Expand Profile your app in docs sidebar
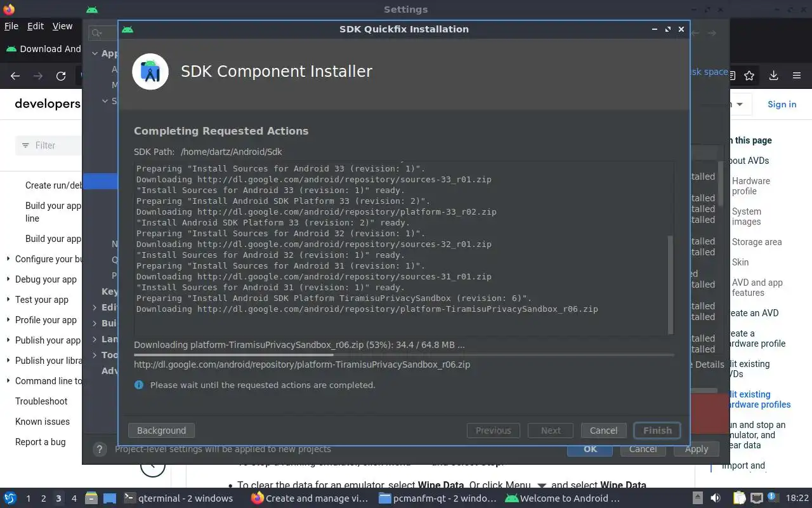Screen dimensions: 812x508 click(x=8, y=320)
